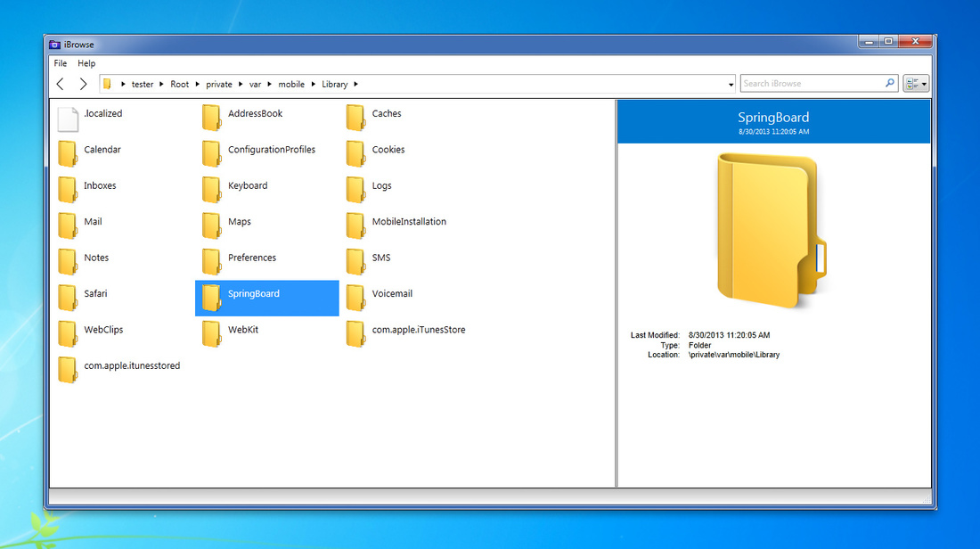Select the ConfigurationProfiles folder icon

pos(212,154)
